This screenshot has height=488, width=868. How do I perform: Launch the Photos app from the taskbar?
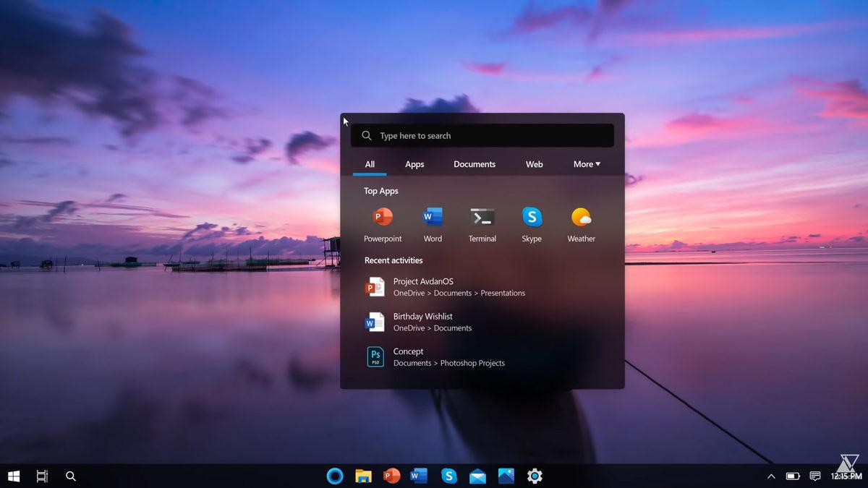click(505, 476)
